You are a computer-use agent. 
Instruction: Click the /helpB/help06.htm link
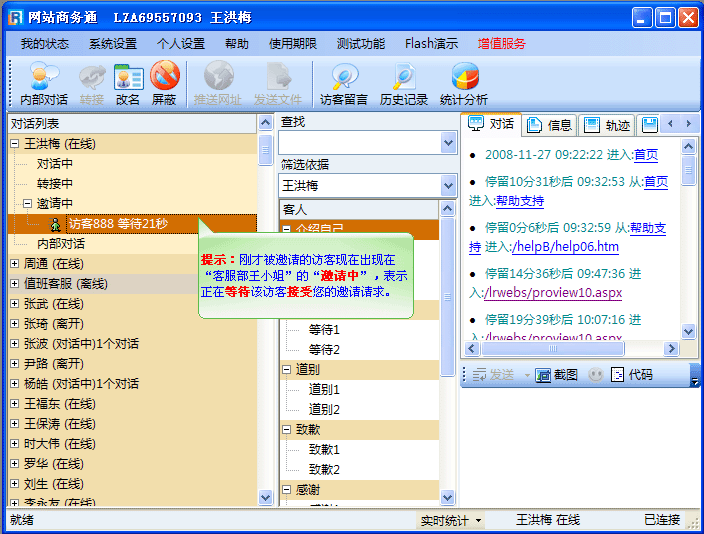click(565, 247)
